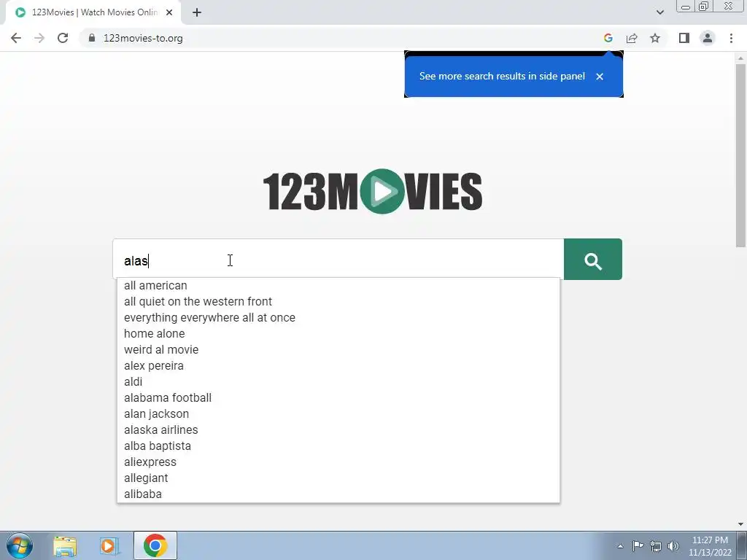The image size is (747, 560).
Task: Select 'alibaba' suggestion
Action: pos(338,494)
